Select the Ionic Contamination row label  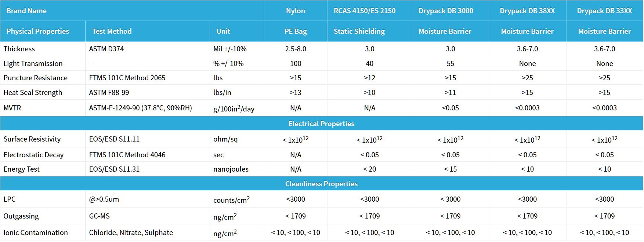click(x=36, y=232)
